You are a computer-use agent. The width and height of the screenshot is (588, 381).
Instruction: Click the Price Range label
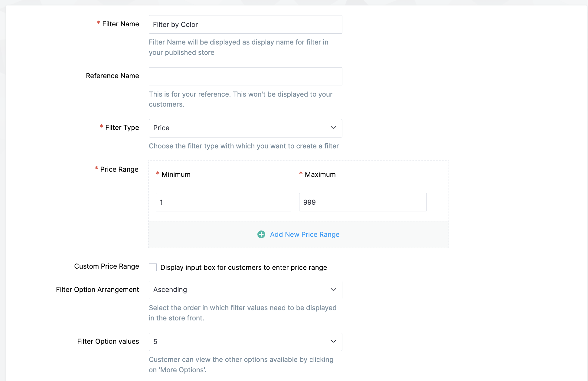(x=119, y=169)
